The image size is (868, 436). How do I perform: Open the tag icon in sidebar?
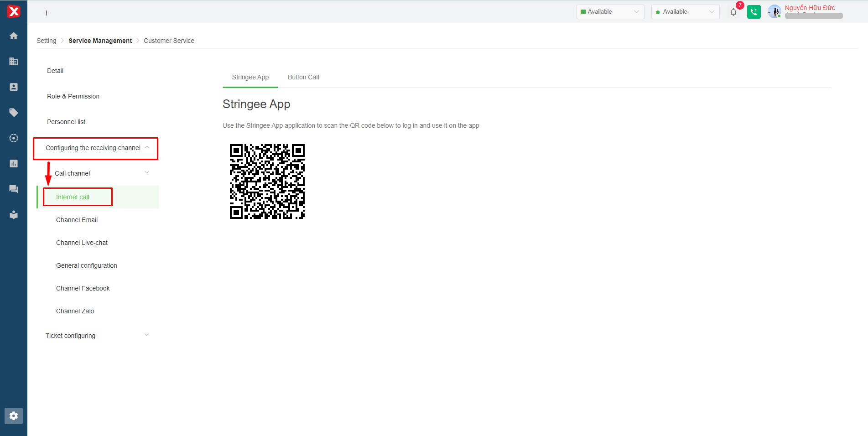pos(14,113)
